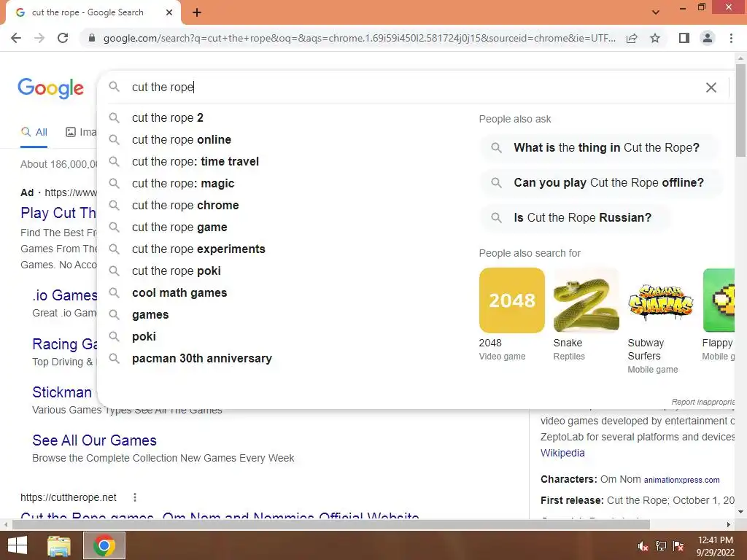
Task: Open the '.io Games' ad sitelink
Action: coord(65,295)
